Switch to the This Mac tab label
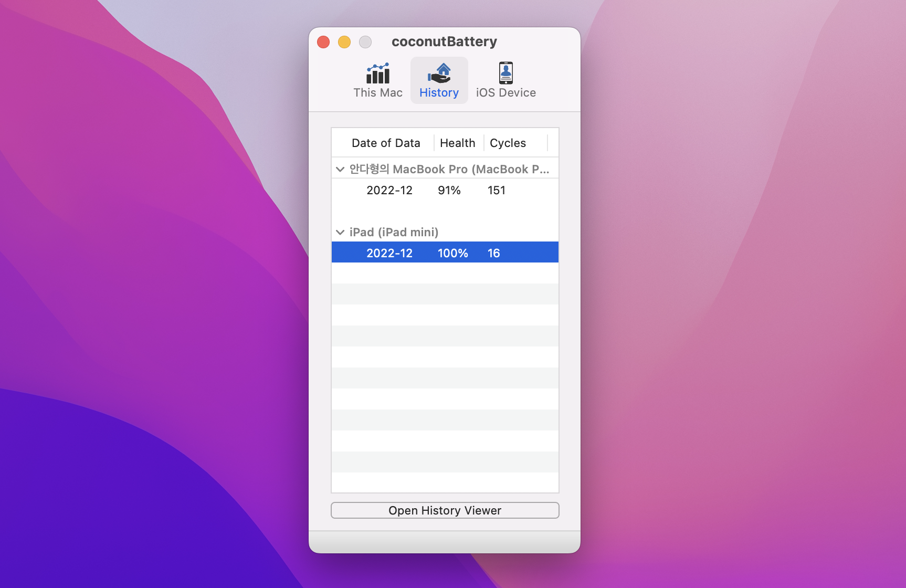The width and height of the screenshot is (906, 588). pos(378,93)
